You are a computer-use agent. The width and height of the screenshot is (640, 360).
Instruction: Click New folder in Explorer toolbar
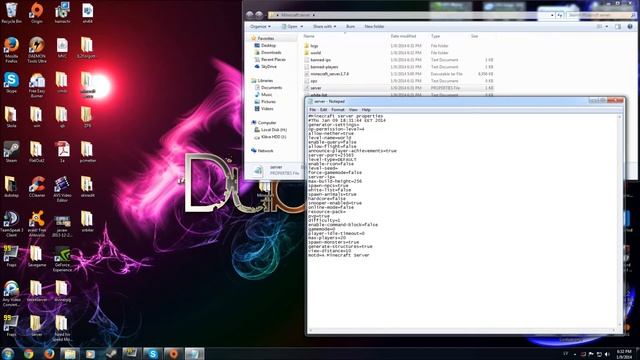(374, 27)
